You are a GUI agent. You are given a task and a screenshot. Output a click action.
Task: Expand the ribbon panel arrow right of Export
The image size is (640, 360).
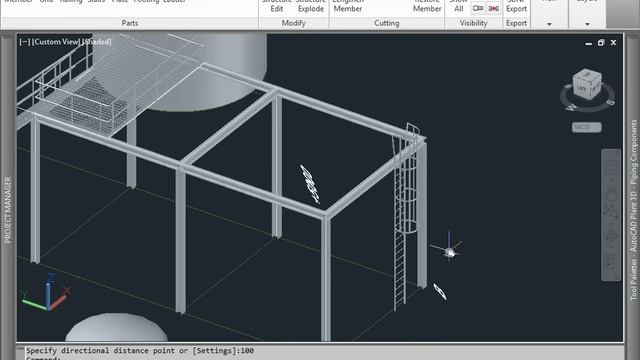pyautogui.click(x=549, y=24)
